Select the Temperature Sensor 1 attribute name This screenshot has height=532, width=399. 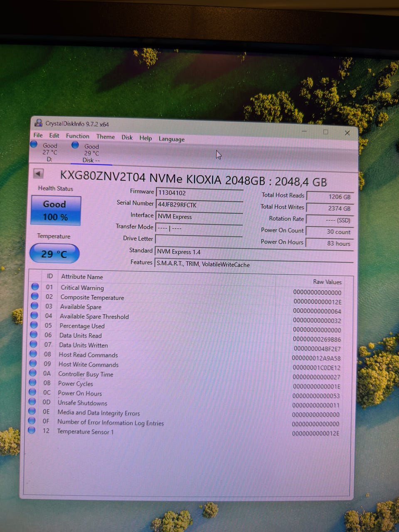(x=85, y=431)
